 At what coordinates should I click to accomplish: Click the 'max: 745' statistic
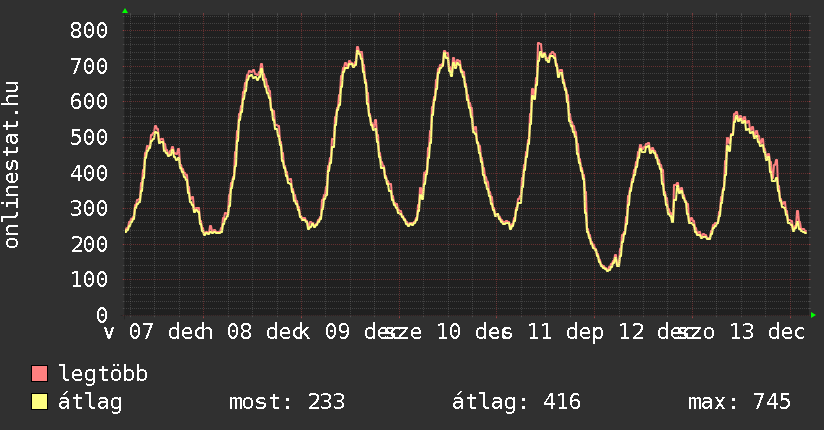(x=739, y=403)
